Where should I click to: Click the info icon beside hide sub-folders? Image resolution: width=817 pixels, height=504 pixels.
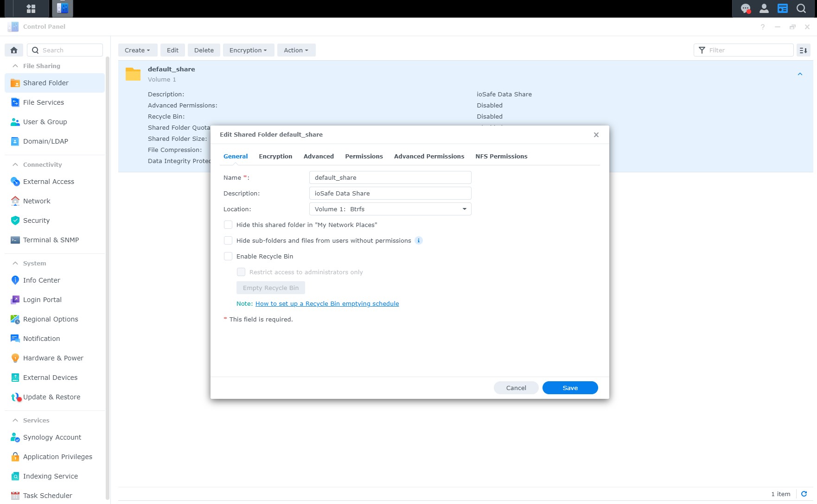click(418, 240)
